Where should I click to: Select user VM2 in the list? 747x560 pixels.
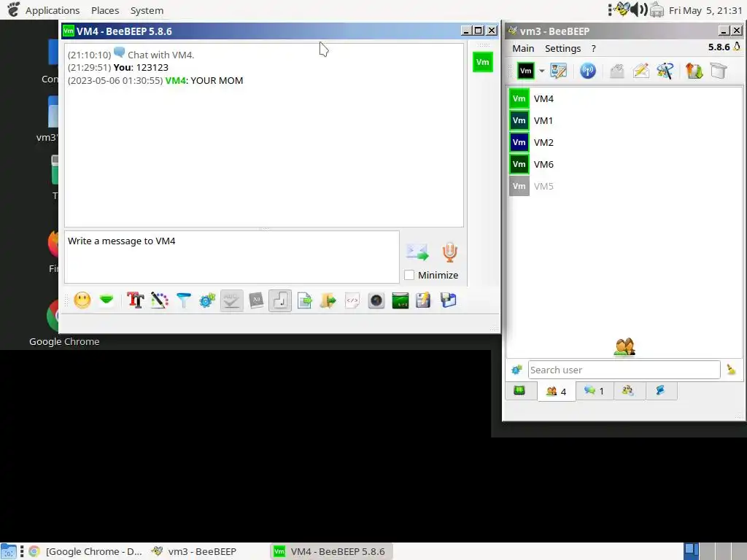(x=625, y=142)
